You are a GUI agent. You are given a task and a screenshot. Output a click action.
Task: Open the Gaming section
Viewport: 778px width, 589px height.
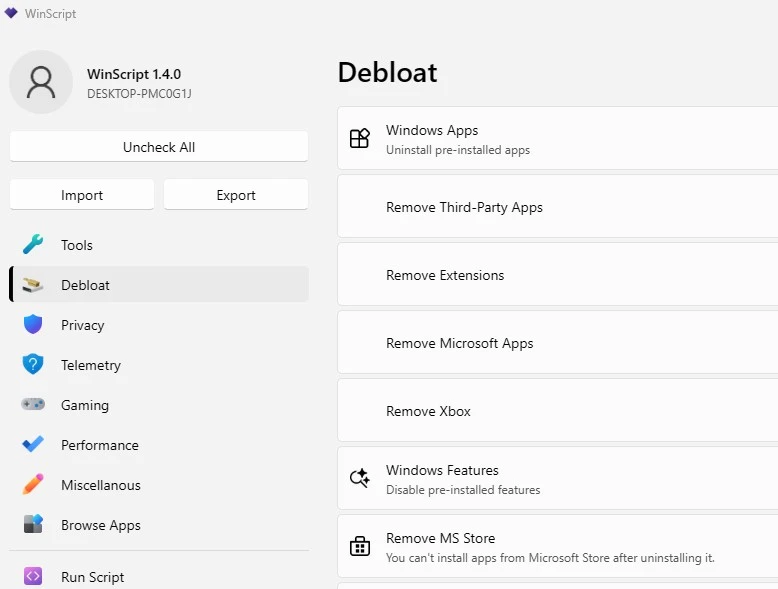point(159,404)
